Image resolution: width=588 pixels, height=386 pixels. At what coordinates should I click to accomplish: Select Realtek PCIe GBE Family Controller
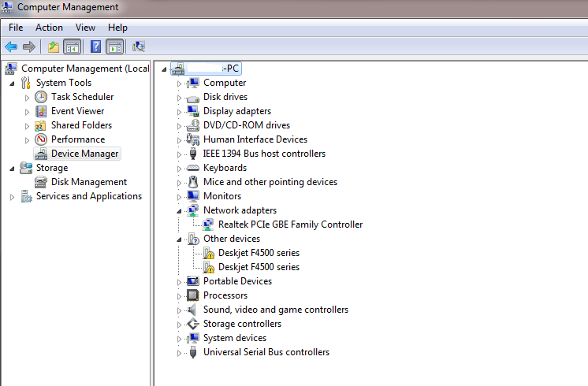tap(291, 225)
